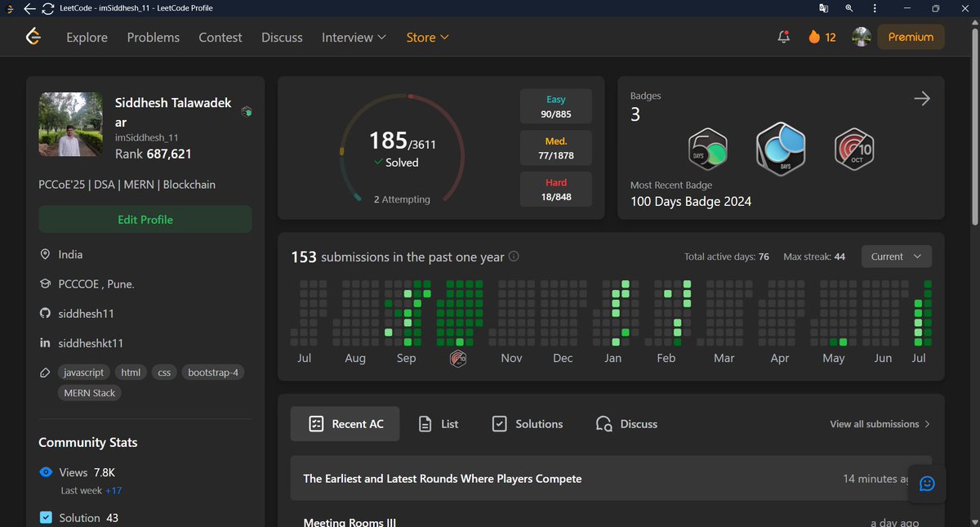This screenshot has width=980, height=527.
Task: Open the chat support bubble icon
Action: click(927, 484)
